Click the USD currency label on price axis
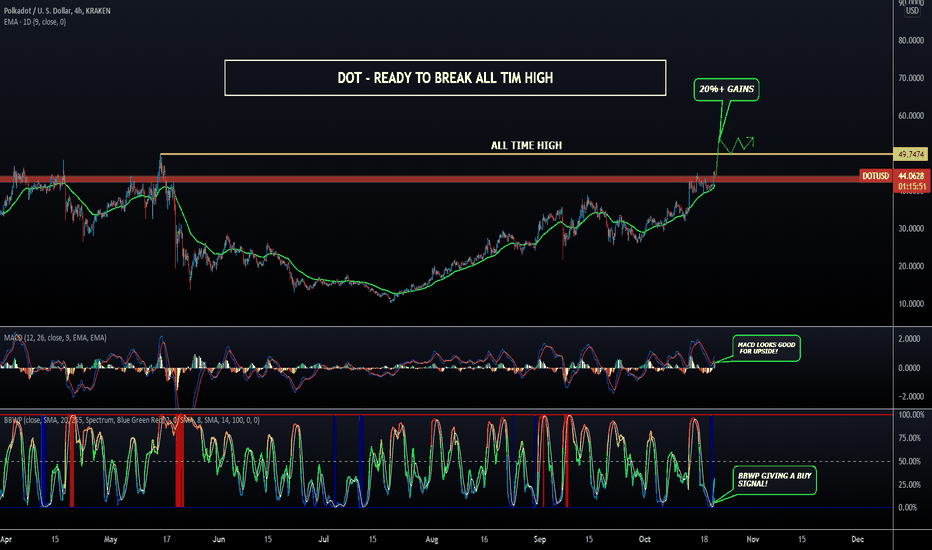 (912, 11)
